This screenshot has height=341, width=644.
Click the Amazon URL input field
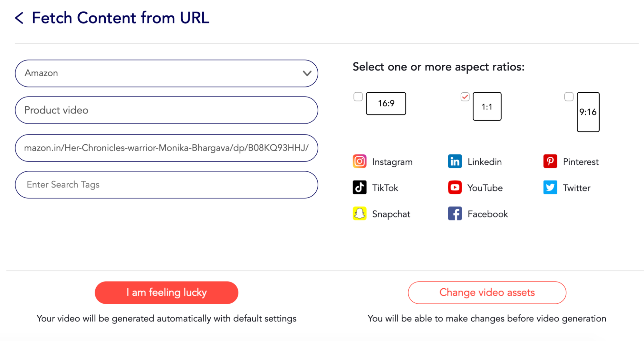(x=167, y=148)
